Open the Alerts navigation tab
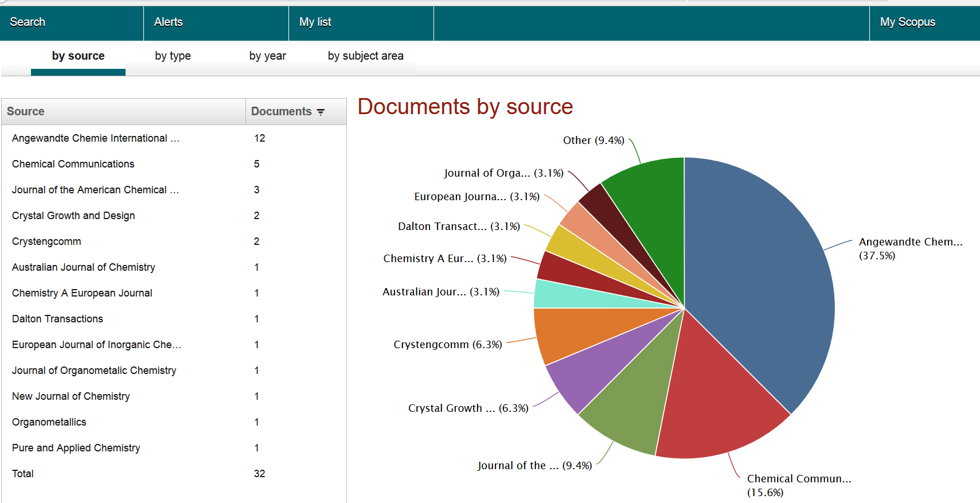Viewport: 980px width, 503px height. click(x=216, y=23)
